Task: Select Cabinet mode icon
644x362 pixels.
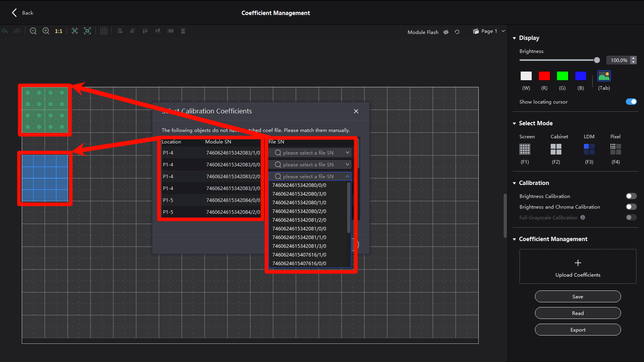Action: pyautogui.click(x=556, y=149)
